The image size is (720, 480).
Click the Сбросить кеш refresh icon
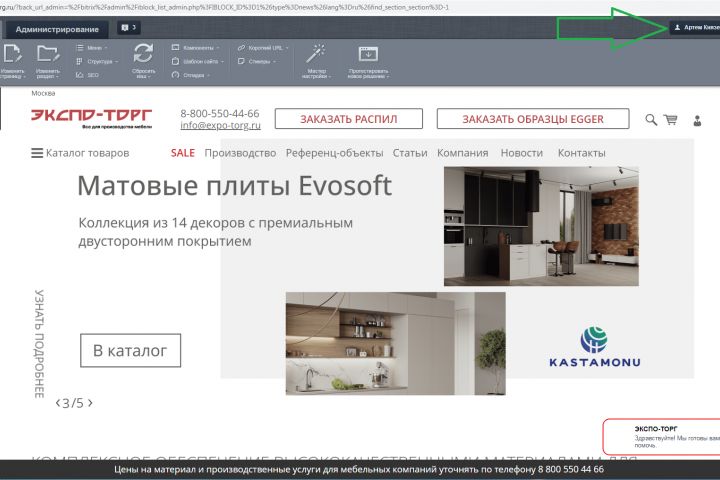(x=143, y=53)
